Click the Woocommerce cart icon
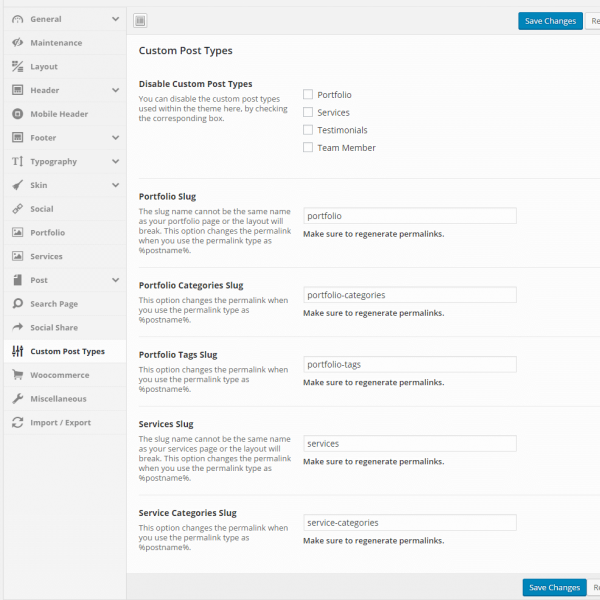This screenshot has width=600, height=600. 18,375
